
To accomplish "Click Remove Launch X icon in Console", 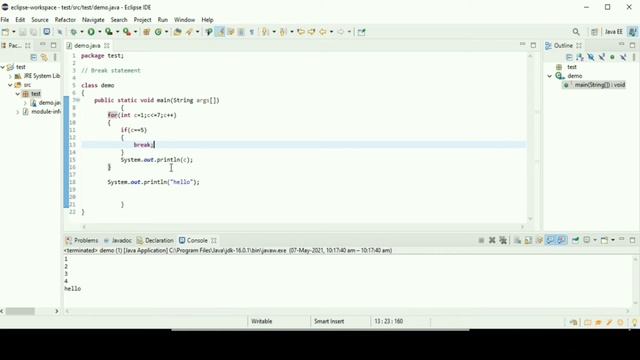I will tap(492, 240).
